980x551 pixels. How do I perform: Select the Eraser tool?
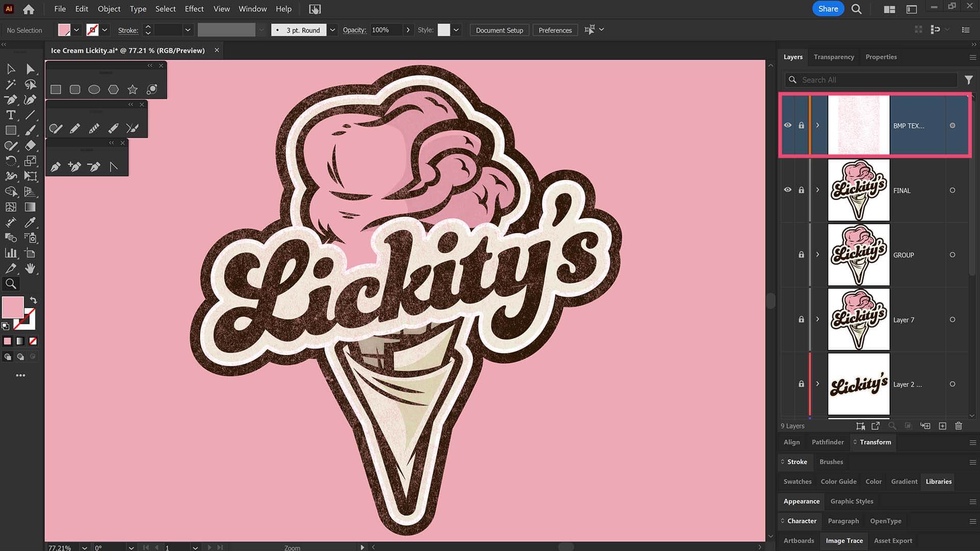30,145
